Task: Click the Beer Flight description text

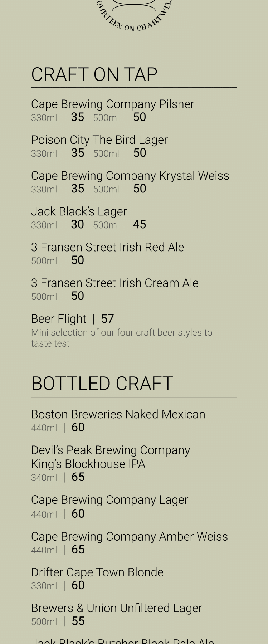Action: [x=122, y=338]
